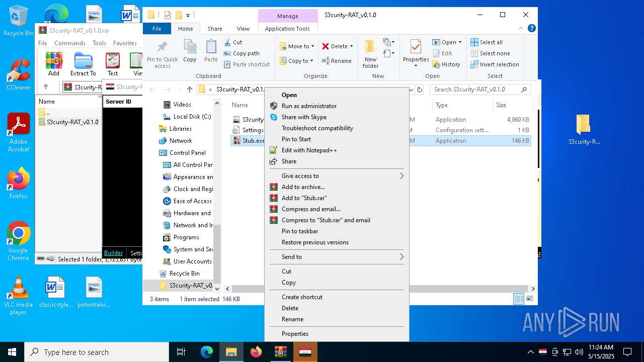The image size is (644, 362).
Task: Switch to details view button
Action: tap(519, 299)
